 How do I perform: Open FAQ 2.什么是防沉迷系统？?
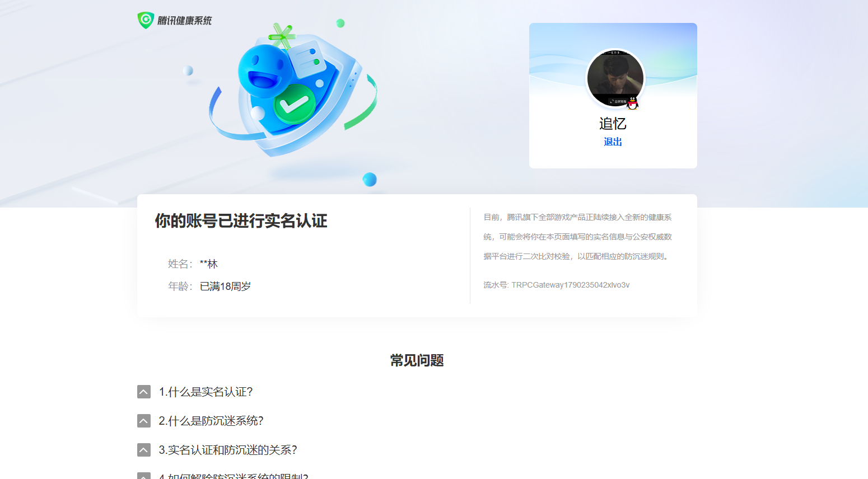[211, 421]
